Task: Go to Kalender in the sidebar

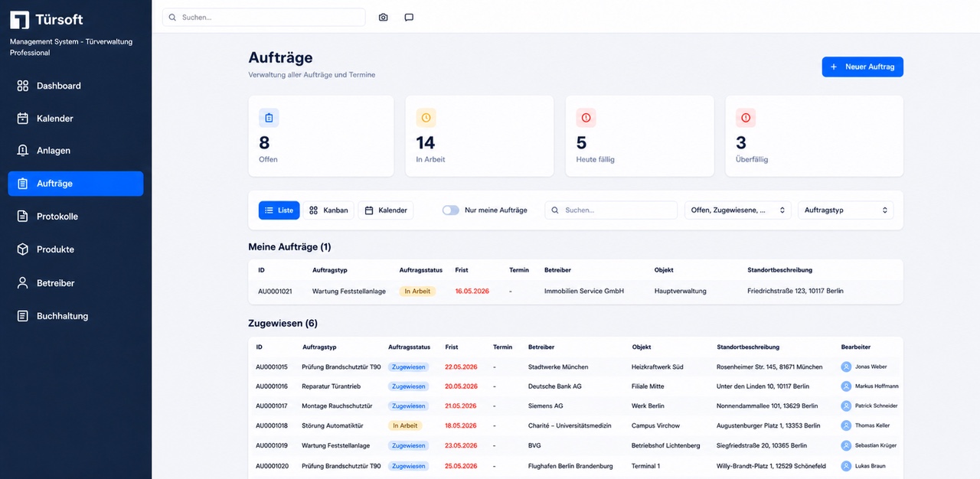Action: tap(75, 119)
